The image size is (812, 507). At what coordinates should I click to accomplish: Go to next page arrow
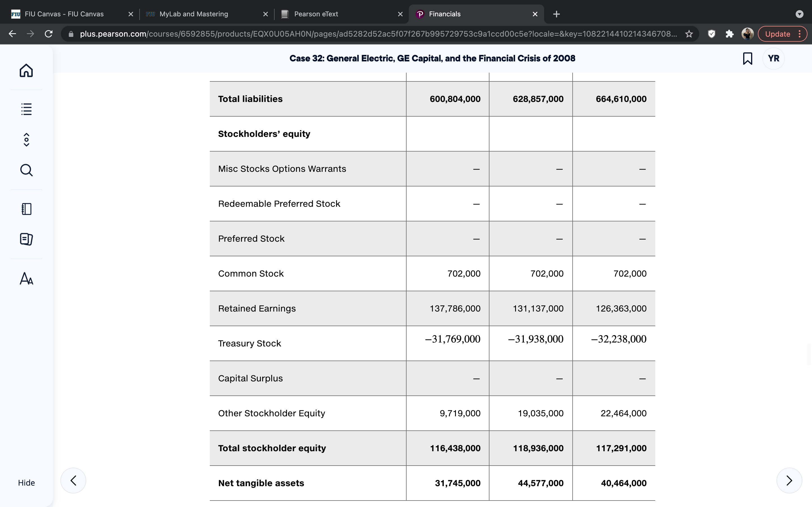789,480
